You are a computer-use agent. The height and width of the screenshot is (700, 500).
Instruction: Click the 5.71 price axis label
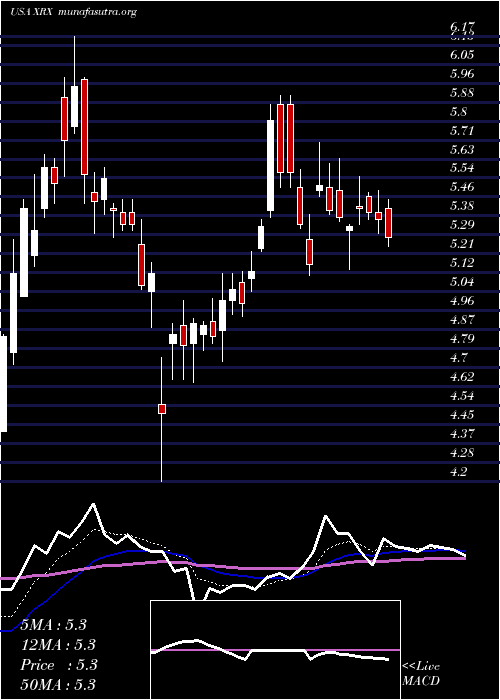[462, 131]
